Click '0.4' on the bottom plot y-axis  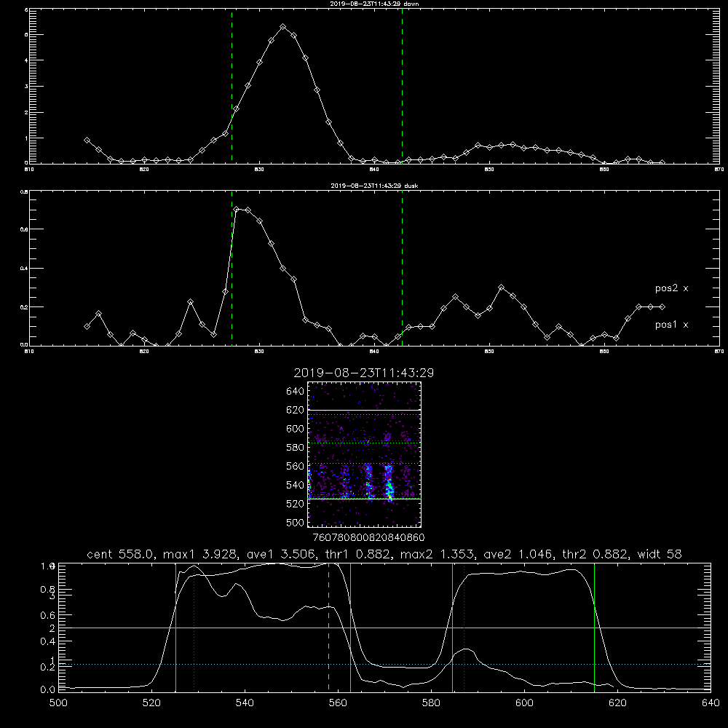point(48,641)
